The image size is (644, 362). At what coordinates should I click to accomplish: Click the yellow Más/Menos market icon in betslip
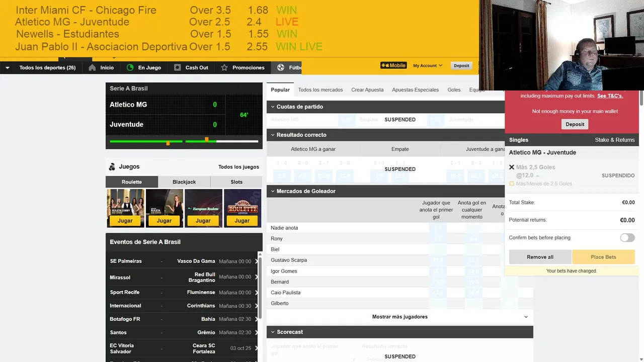point(512,184)
